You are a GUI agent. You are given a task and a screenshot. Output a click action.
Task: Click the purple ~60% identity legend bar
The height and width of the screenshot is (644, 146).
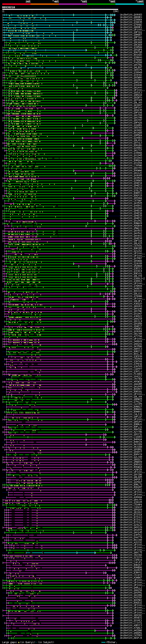coord(73,4)
